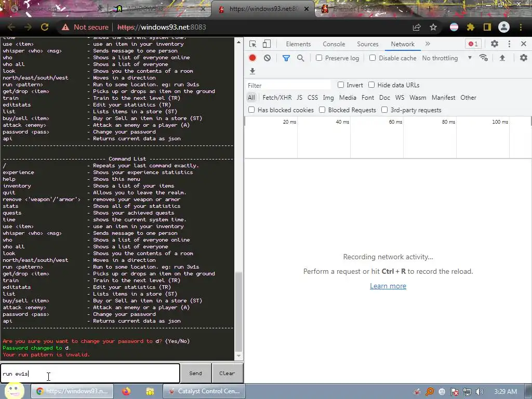Click the share page icon in address bar
The height and width of the screenshot is (399, 532).
417,27
